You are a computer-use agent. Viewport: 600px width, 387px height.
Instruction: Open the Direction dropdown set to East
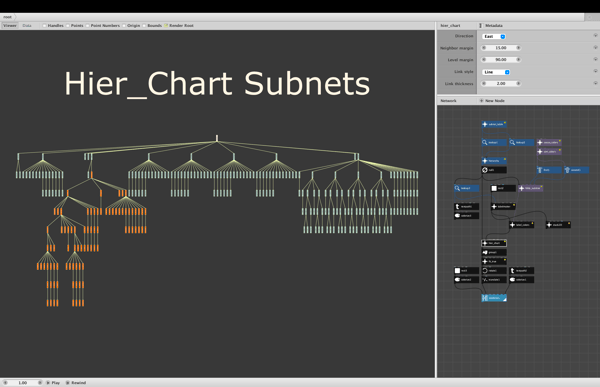(x=494, y=36)
